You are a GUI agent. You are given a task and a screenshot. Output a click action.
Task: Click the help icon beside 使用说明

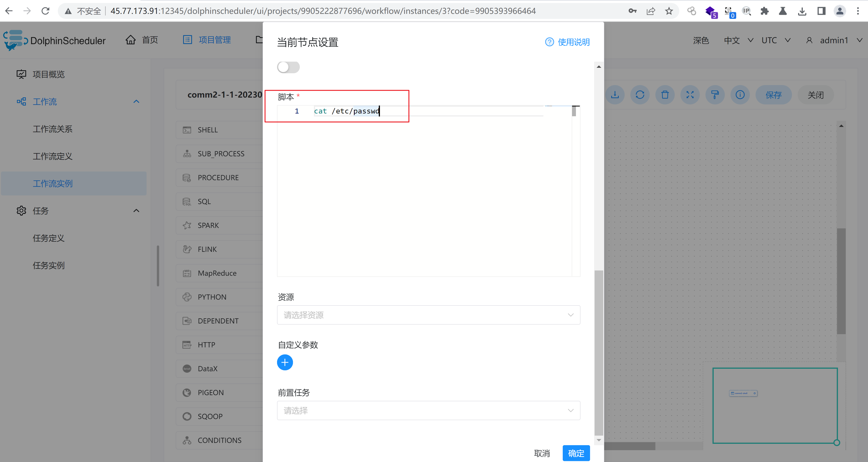pyautogui.click(x=549, y=42)
